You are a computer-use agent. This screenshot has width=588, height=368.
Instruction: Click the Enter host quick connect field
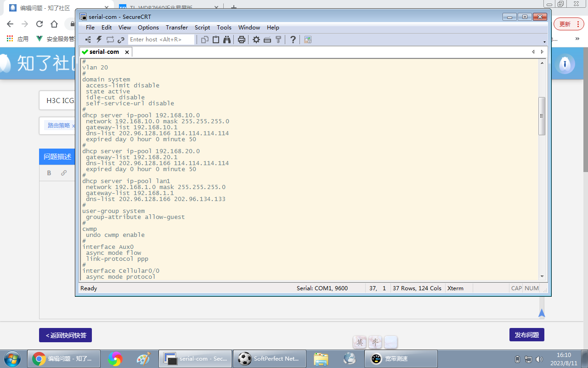[x=161, y=40]
